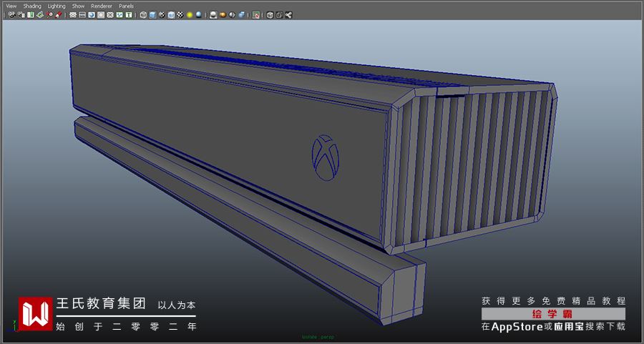Image resolution: width=644 pixels, height=344 pixels.
Task: Open the Panels menu
Action: tap(126, 6)
